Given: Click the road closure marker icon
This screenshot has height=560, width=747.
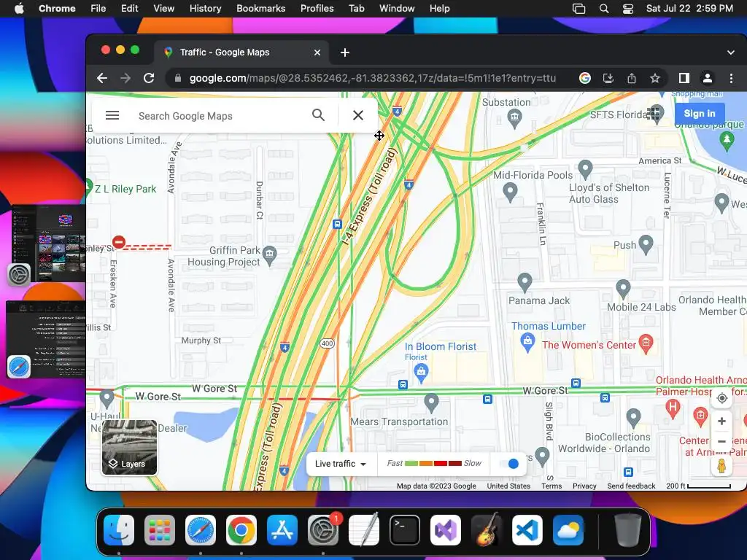Looking at the screenshot, I should click(x=119, y=242).
